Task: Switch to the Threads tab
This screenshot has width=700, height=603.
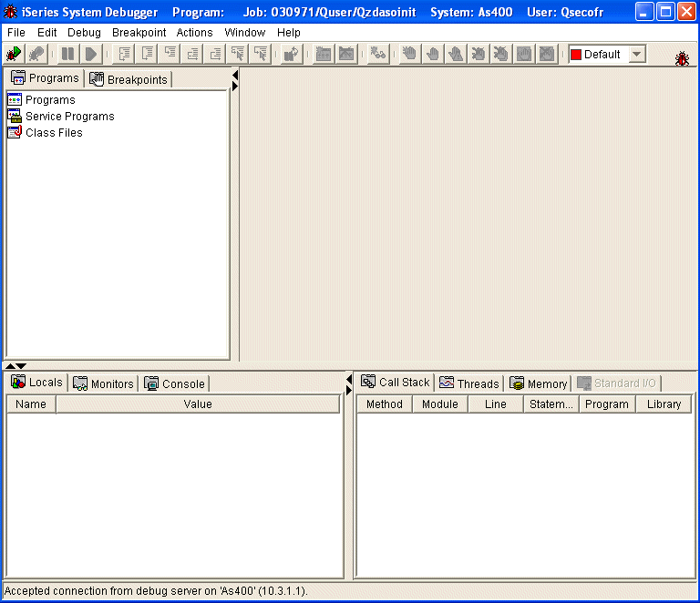Action: click(x=468, y=383)
